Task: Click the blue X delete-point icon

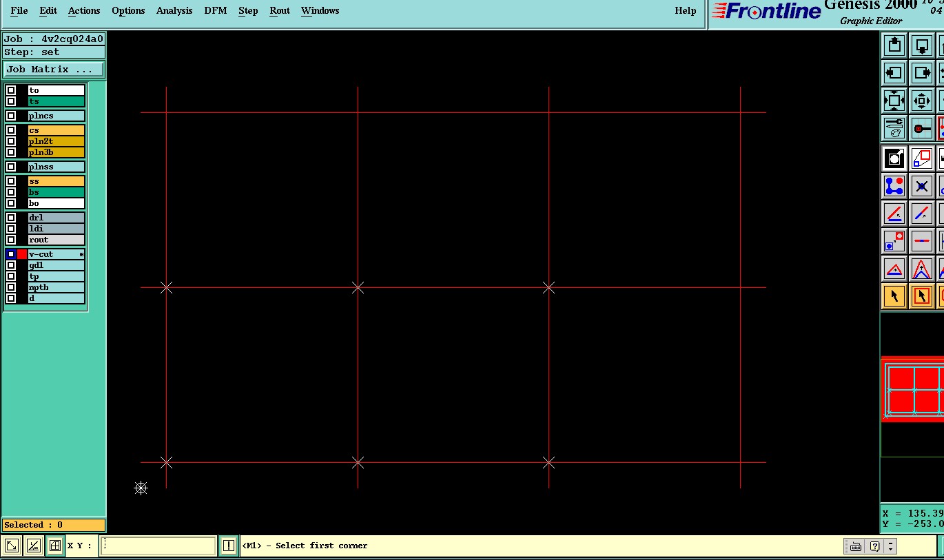Action: 921,187
